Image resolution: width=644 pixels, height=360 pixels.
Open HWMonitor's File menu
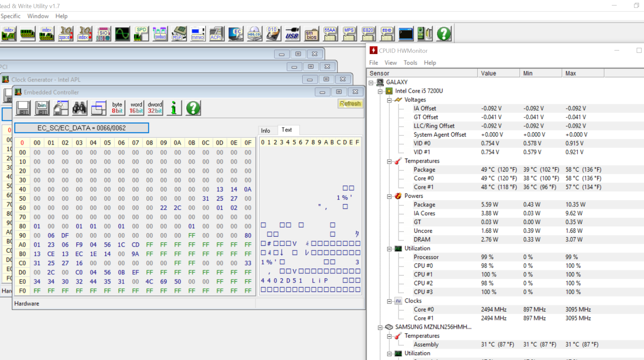(374, 63)
